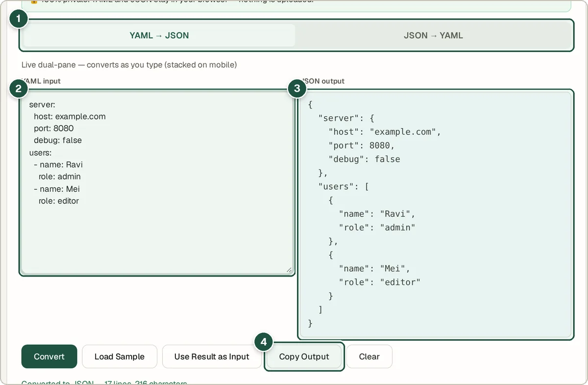The height and width of the screenshot is (385, 588).
Task: Click the "users:" line in YAML input
Action: 40,153
